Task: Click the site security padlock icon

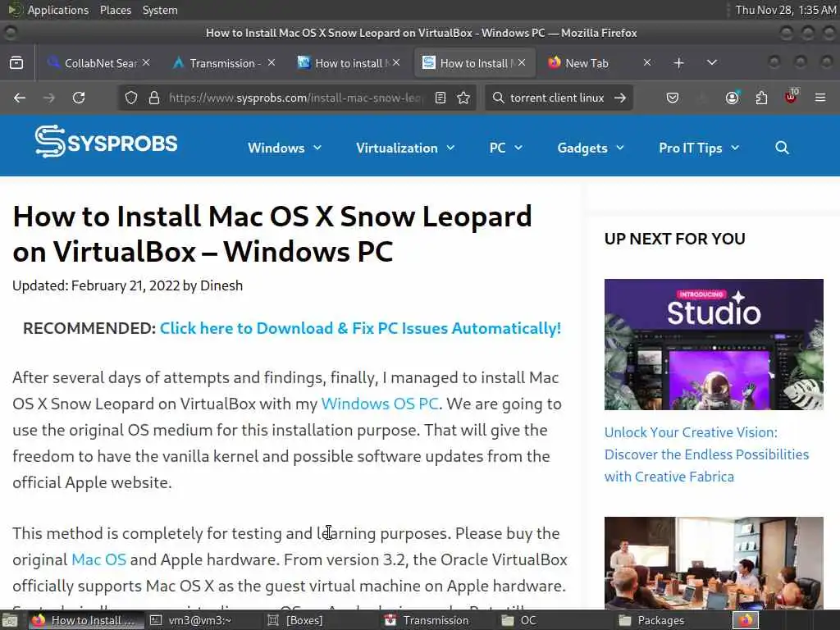Action: 154,98
